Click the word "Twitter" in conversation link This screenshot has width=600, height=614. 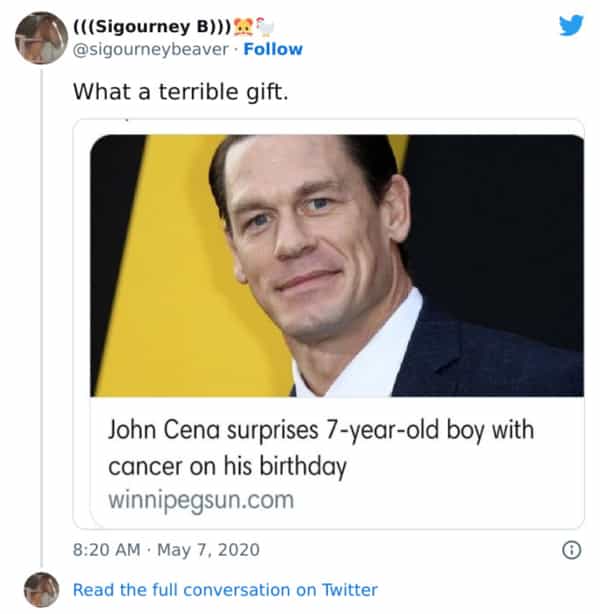click(349, 590)
